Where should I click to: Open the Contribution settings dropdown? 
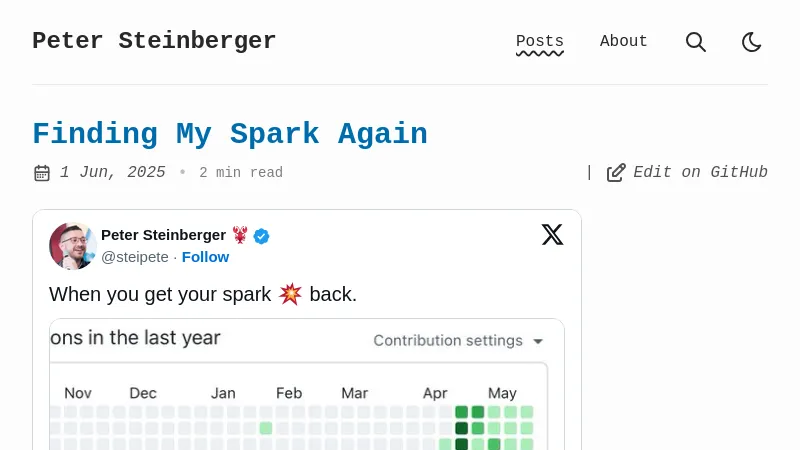click(x=459, y=341)
